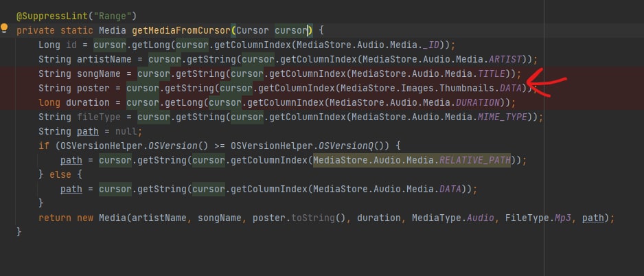The width and height of the screenshot is (644, 276).
Task: Click the MIME_TYPE constant
Action: (503, 117)
